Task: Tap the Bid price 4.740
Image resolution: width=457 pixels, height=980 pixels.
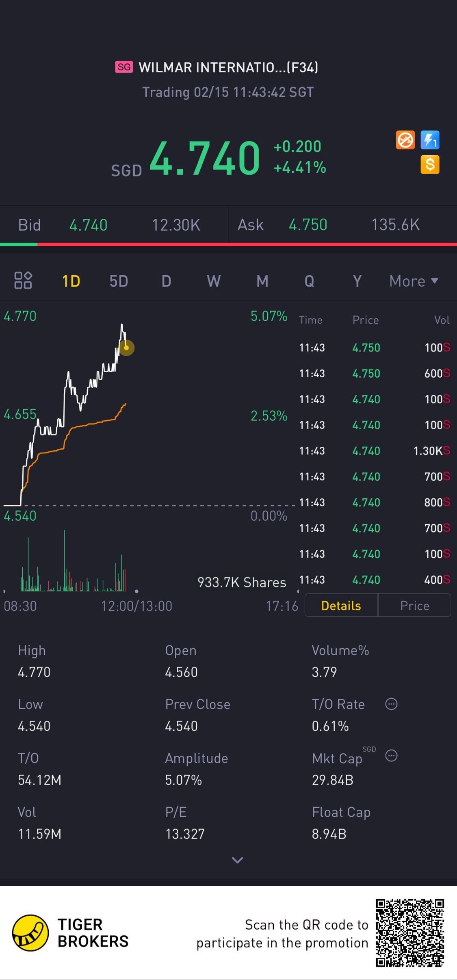Action: [88, 225]
